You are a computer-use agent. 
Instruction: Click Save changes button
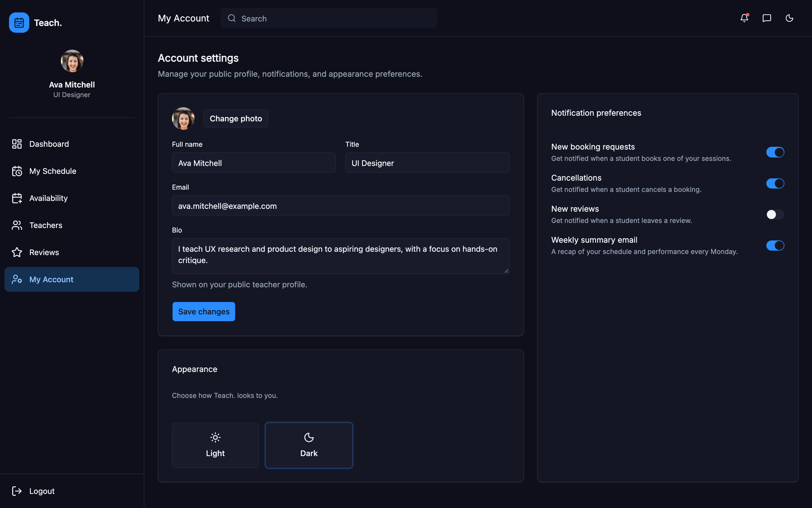204,312
